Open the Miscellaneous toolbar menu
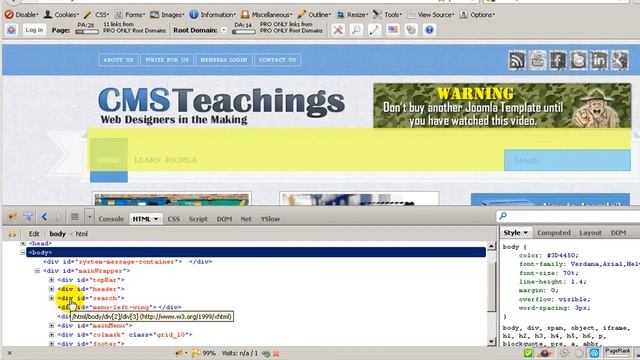The image size is (640, 360). tap(267, 15)
